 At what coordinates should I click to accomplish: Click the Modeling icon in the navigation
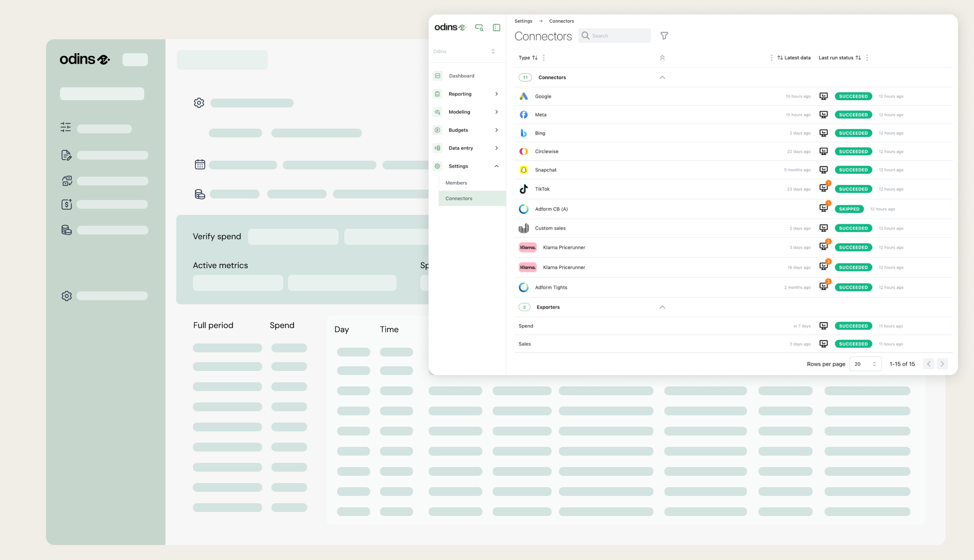437,112
